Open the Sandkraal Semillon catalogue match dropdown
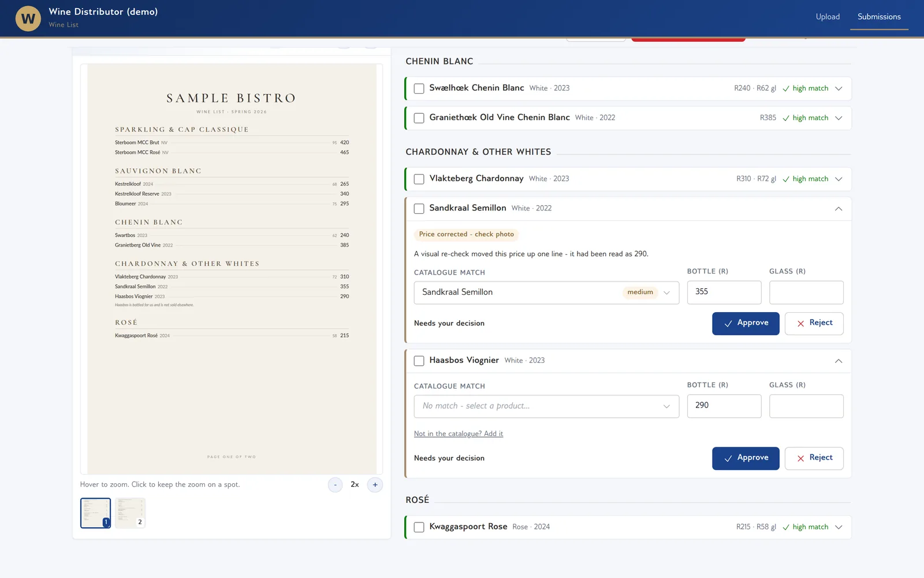The width and height of the screenshot is (924, 578). pyautogui.click(x=546, y=292)
